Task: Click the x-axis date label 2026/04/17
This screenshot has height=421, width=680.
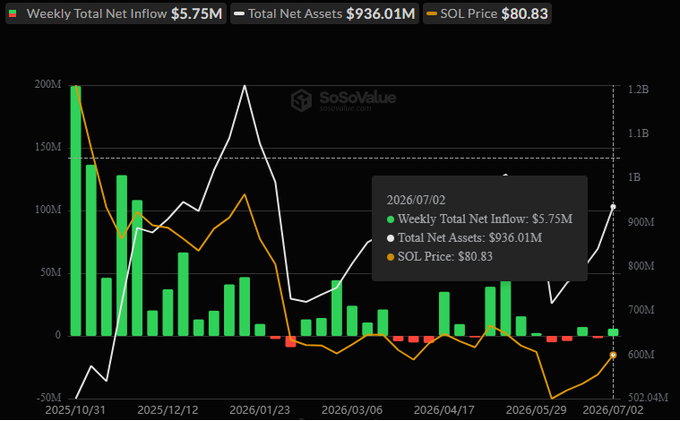Action: [444, 410]
